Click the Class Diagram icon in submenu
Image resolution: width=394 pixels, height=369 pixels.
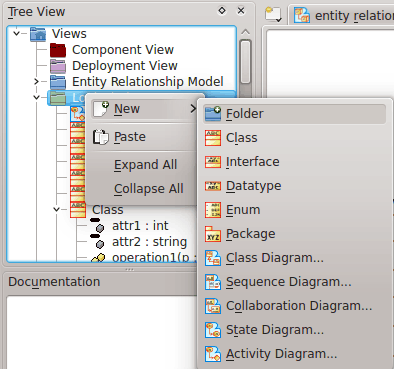213,258
